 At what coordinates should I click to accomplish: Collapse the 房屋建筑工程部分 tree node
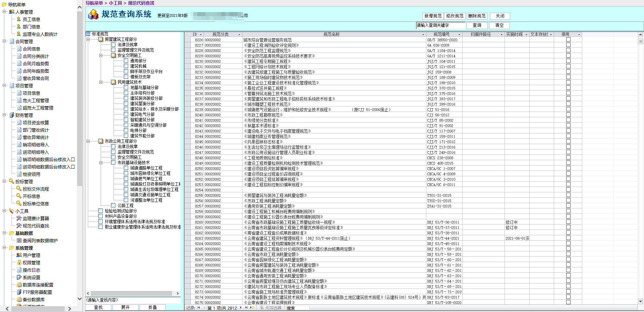[x=88, y=39]
